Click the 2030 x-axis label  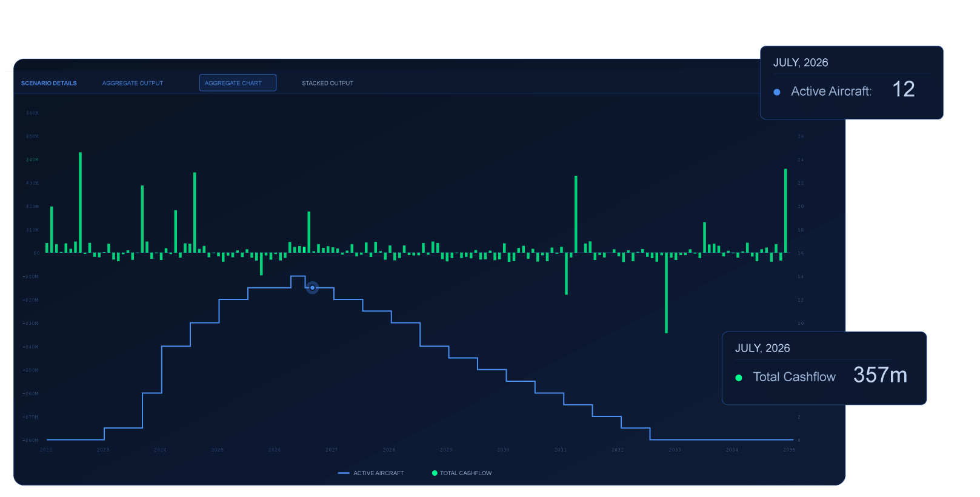[503, 450]
